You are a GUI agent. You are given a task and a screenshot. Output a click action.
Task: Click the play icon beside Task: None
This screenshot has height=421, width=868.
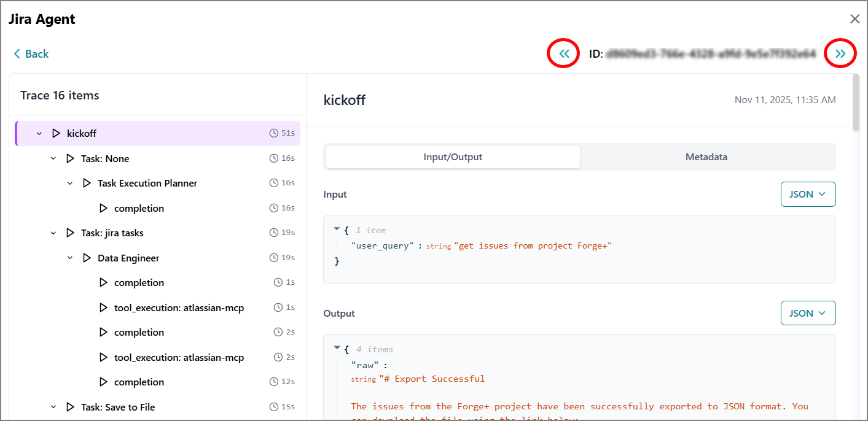tap(70, 158)
